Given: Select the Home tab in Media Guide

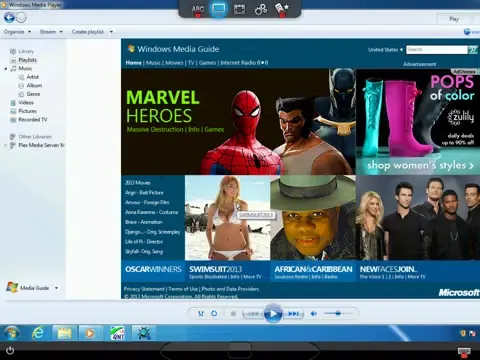Looking at the screenshot, I should tap(133, 63).
